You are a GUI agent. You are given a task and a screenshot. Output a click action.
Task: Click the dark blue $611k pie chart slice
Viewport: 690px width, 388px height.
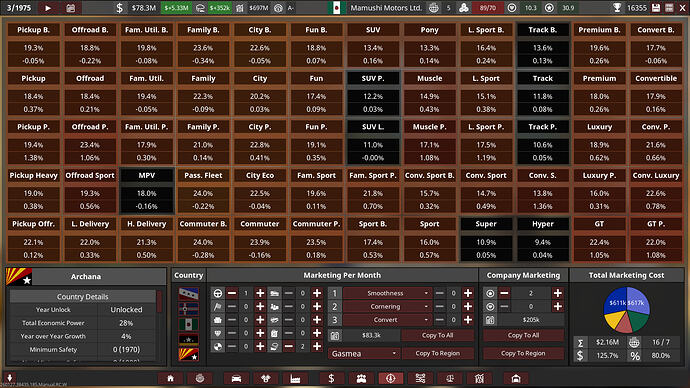pos(615,301)
